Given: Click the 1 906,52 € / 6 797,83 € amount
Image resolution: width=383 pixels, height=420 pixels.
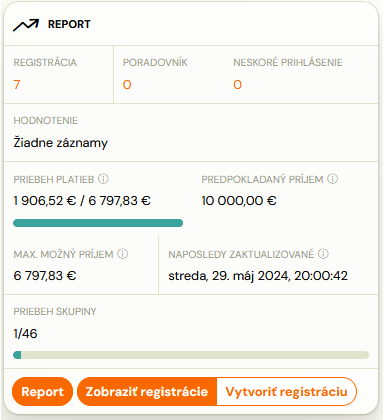Looking at the screenshot, I should coord(82,201).
